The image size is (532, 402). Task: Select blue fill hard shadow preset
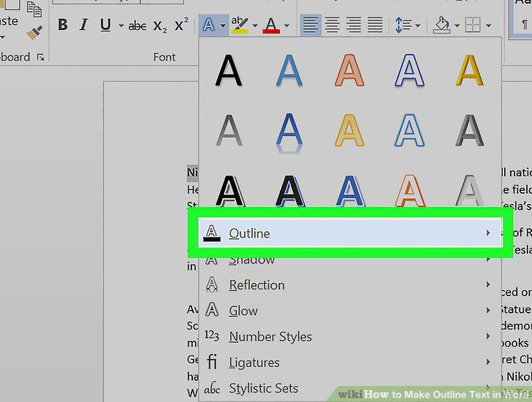pyautogui.click(x=350, y=191)
